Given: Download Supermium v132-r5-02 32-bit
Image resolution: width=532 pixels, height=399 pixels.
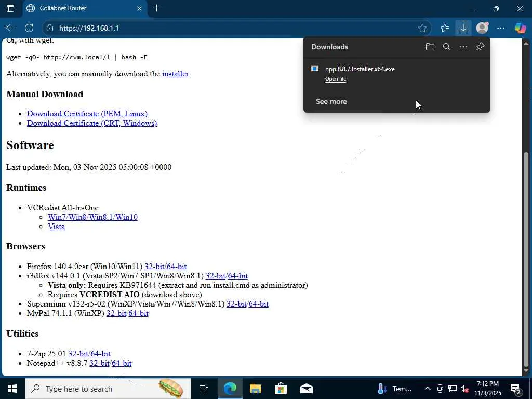Looking at the screenshot, I should (x=236, y=304).
